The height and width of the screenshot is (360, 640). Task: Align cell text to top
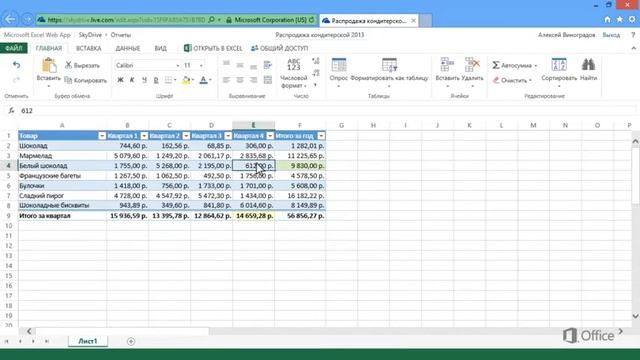pyautogui.click(x=227, y=64)
